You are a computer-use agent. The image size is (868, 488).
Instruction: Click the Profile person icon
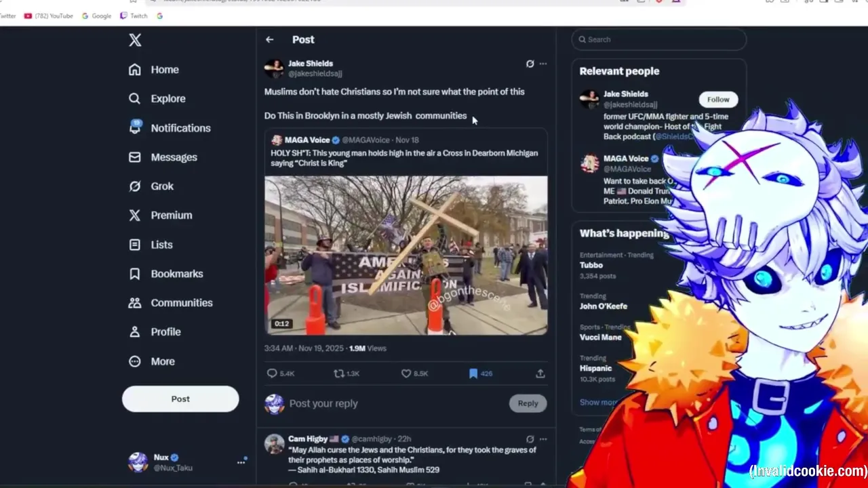coord(135,332)
